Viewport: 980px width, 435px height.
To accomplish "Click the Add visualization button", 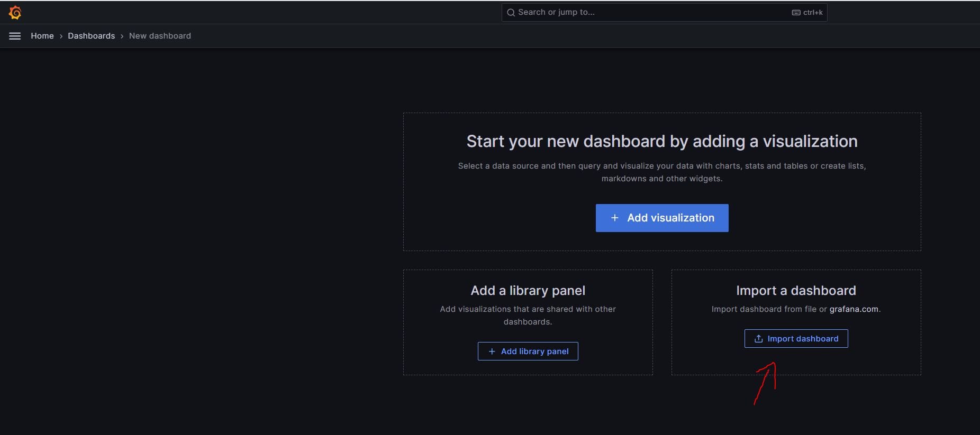I will click(662, 218).
